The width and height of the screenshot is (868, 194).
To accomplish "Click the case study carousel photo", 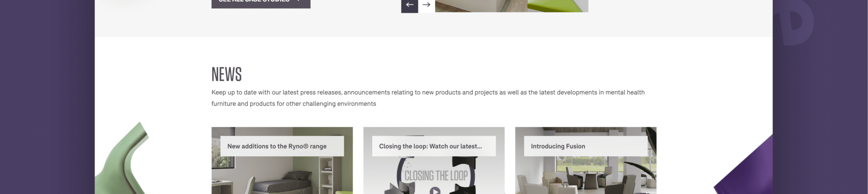I will (x=511, y=5).
